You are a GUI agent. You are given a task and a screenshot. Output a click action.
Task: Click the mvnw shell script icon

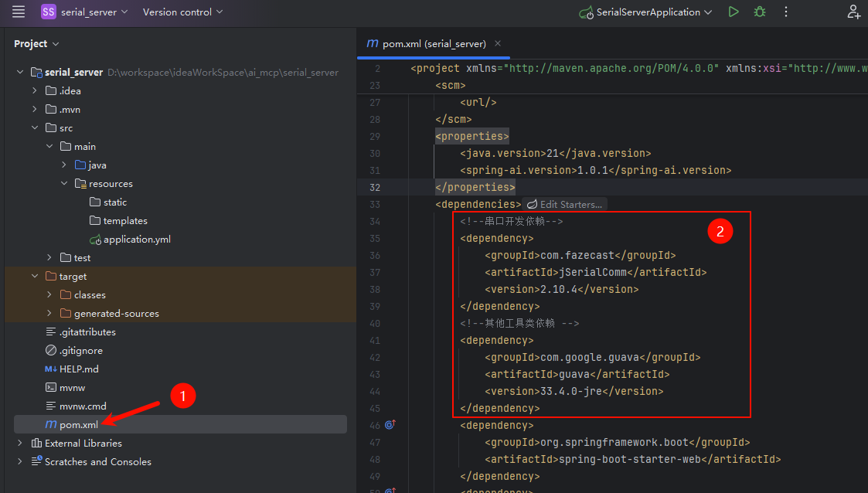tap(51, 387)
